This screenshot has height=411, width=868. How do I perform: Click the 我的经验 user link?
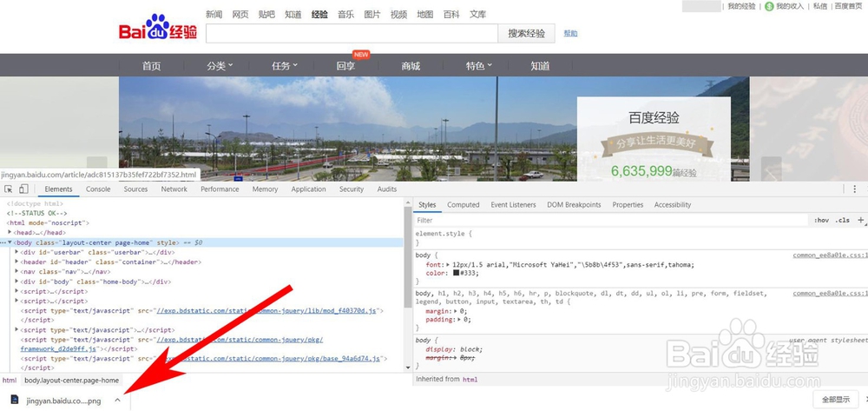pos(741,6)
